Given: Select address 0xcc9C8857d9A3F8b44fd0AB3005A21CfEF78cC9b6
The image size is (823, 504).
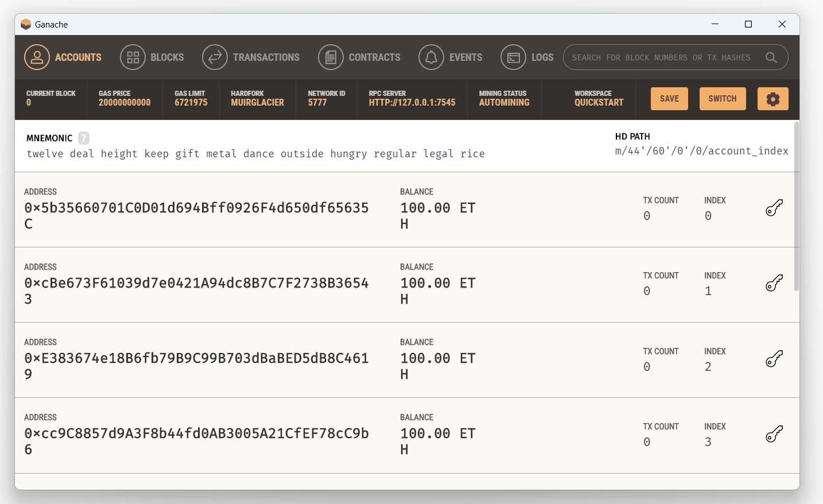Looking at the screenshot, I should coord(196,441).
